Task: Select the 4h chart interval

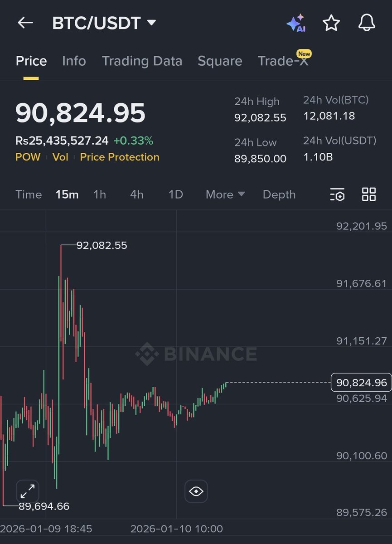Action: tap(137, 194)
